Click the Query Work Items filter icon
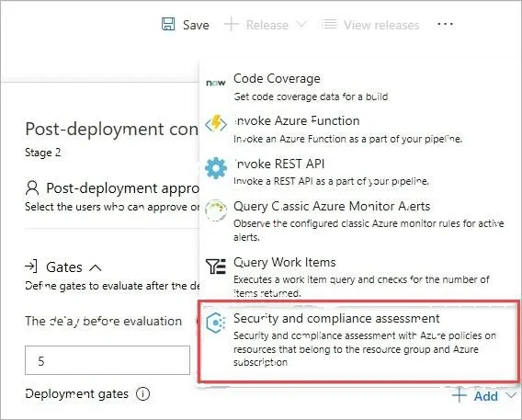This screenshot has height=420, width=522. tap(216, 267)
